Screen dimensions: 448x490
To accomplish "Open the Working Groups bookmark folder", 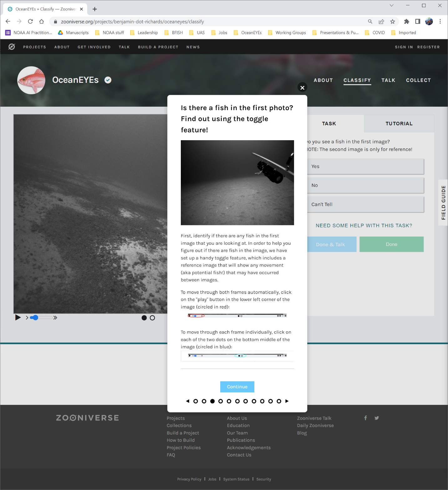I will (287, 33).
